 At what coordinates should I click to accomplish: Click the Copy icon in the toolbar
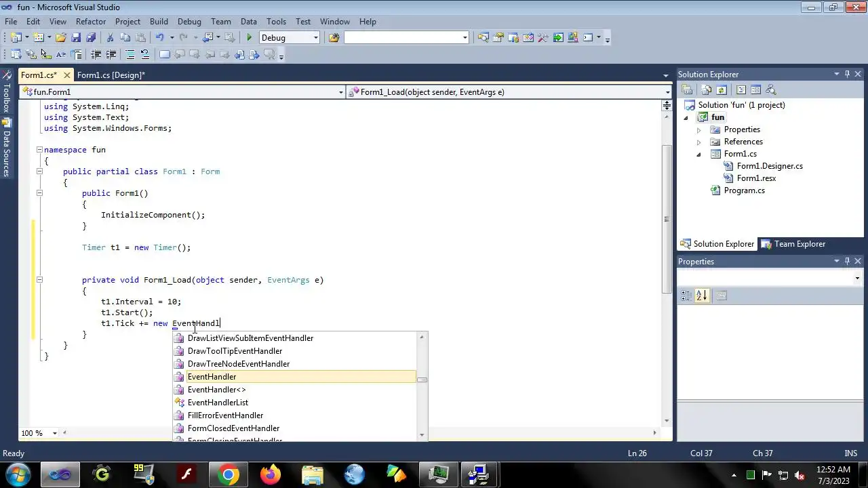125,37
